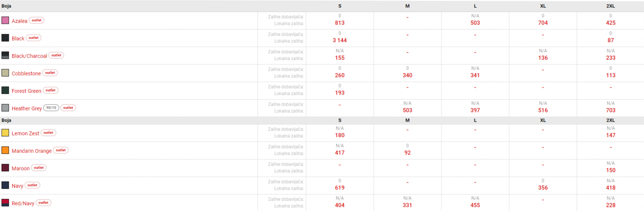Viewport: 644px width, 211px height.
Task: Open the Forest Green color link
Action: [26, 91]
